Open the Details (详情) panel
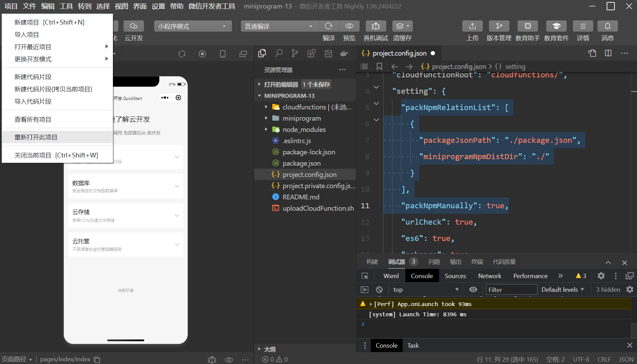The width and height of the screenshot is (637, 364). tap(583, 26)
